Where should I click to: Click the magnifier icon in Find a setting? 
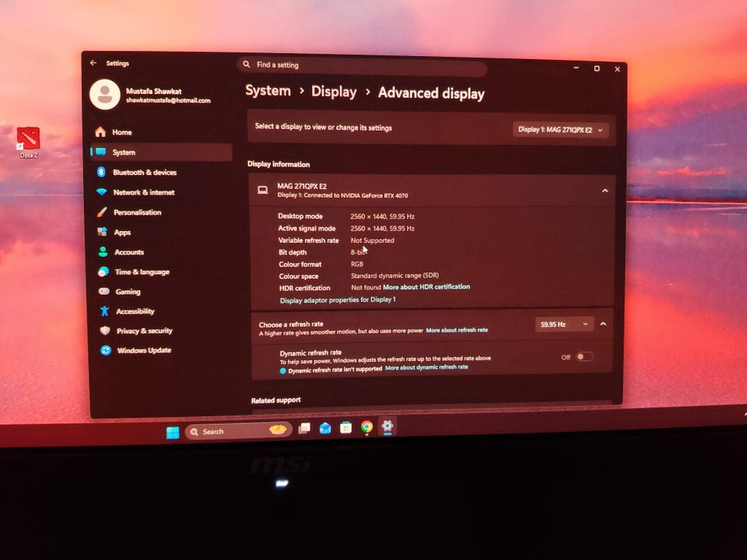[x=247, y=64]
